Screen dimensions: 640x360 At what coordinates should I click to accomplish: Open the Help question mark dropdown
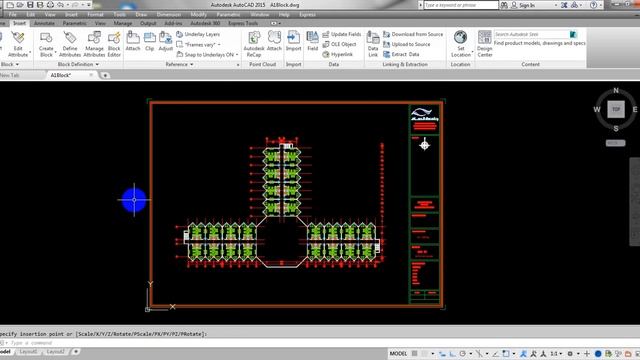[x=600, y=5]
